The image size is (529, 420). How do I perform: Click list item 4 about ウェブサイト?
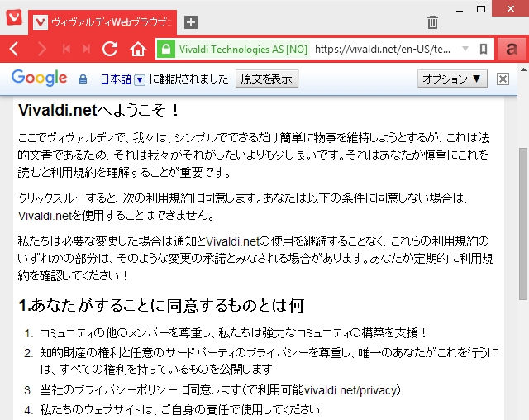pos(179,409)
